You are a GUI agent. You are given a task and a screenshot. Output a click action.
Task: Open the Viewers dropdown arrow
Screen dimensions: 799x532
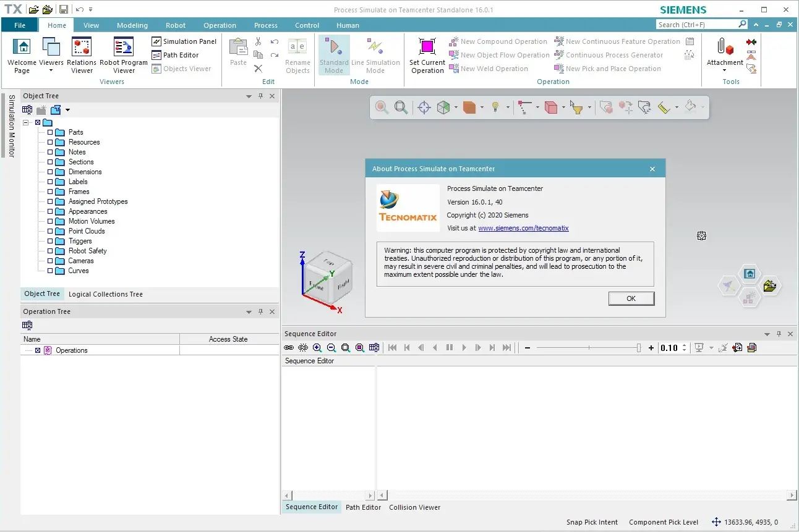(51, 70)
